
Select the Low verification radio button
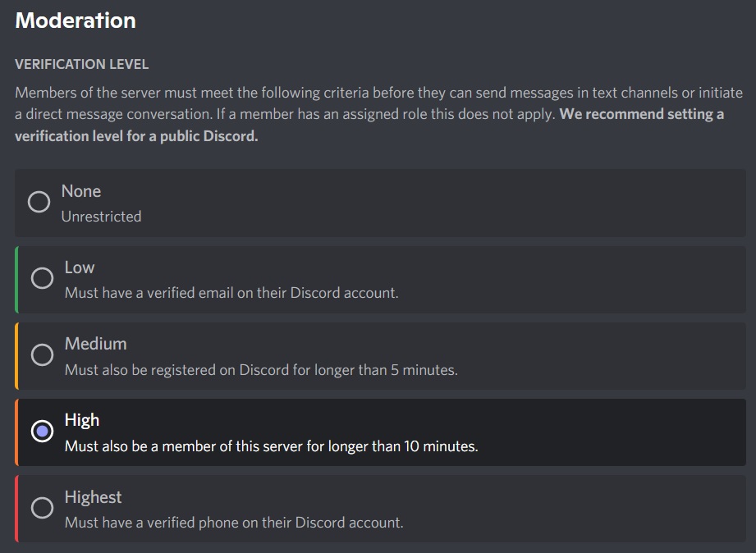pyautogui.click(x=42, y=278)
